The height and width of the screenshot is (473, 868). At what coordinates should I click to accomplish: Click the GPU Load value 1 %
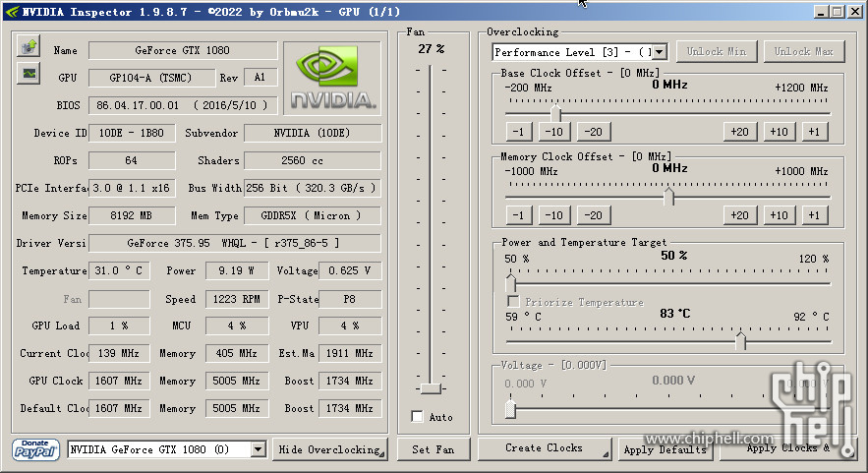pyautogui.click(x=119, y=325)
